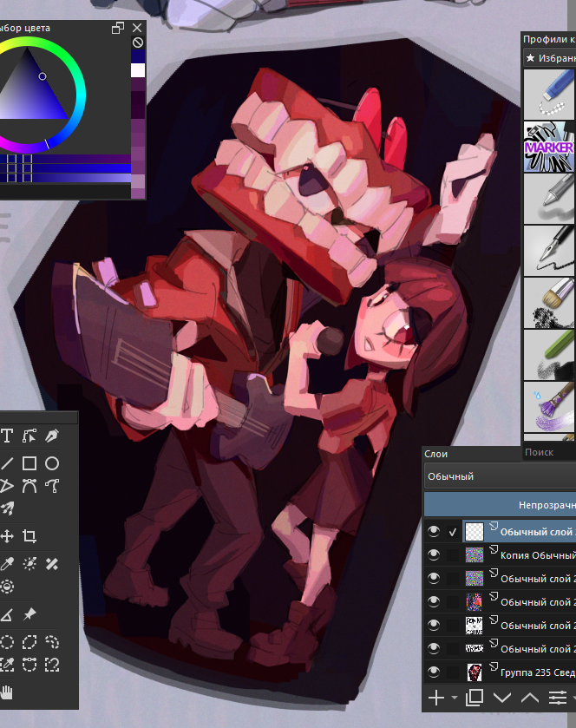Select the Multibrush tool
The width and height of the screenshot is (576, 728).
6,508
